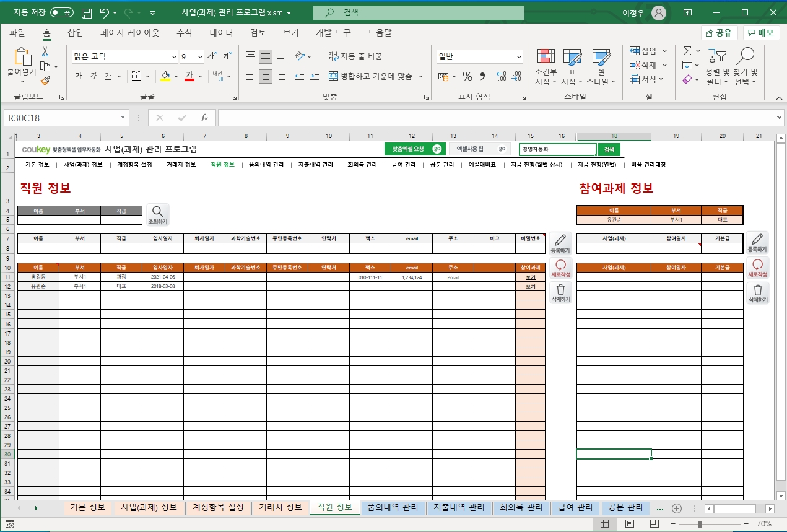Expand the Insert (삽입) cells dropdown
Image resolution: width=787 pixels, height=532 pixels.
coord(664,51)
